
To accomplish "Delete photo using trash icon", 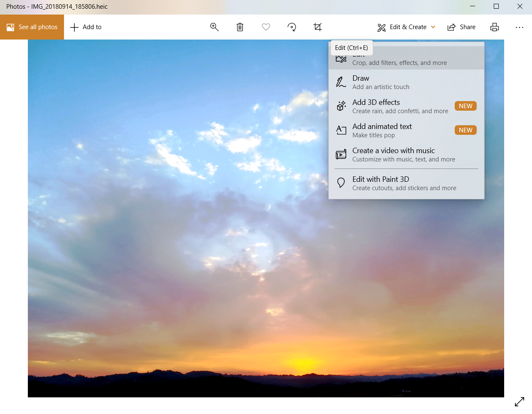I will tap(240, 27).
